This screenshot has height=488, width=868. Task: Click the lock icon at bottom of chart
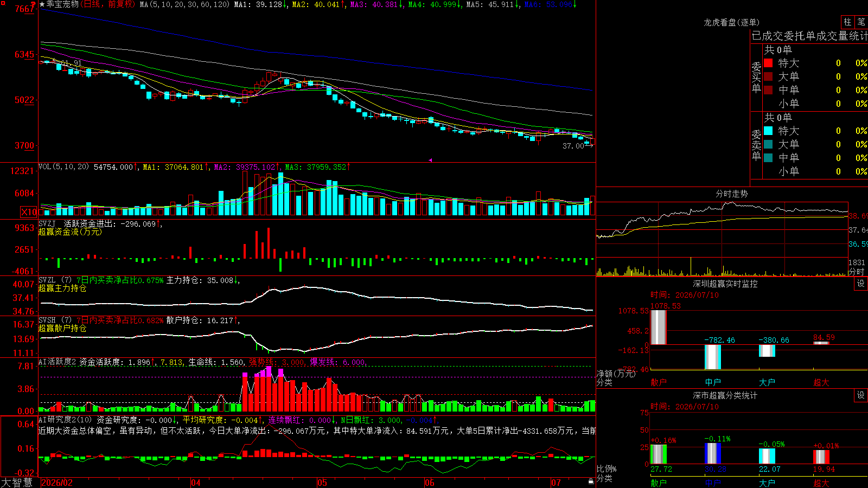coord(591,481)
